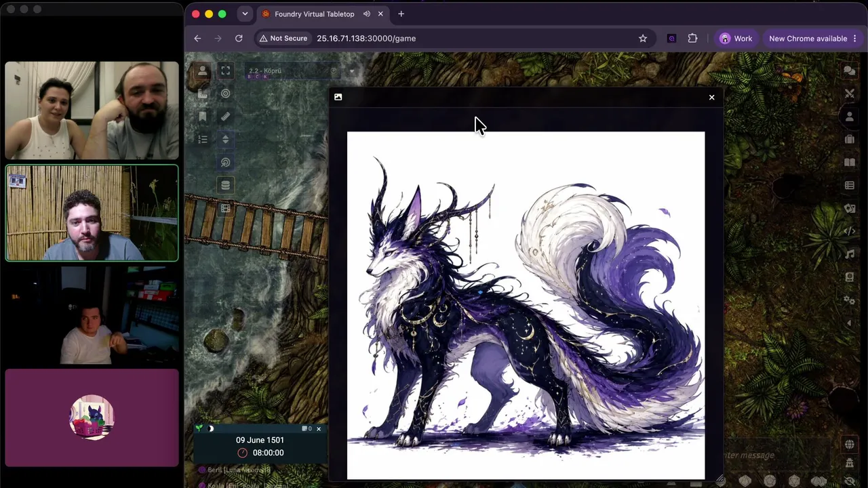Image resolution: width=868 pixels, height=488 pixels.
Task: Open the Journal Notes bookmark layer
Action: [x=202, y=117]
